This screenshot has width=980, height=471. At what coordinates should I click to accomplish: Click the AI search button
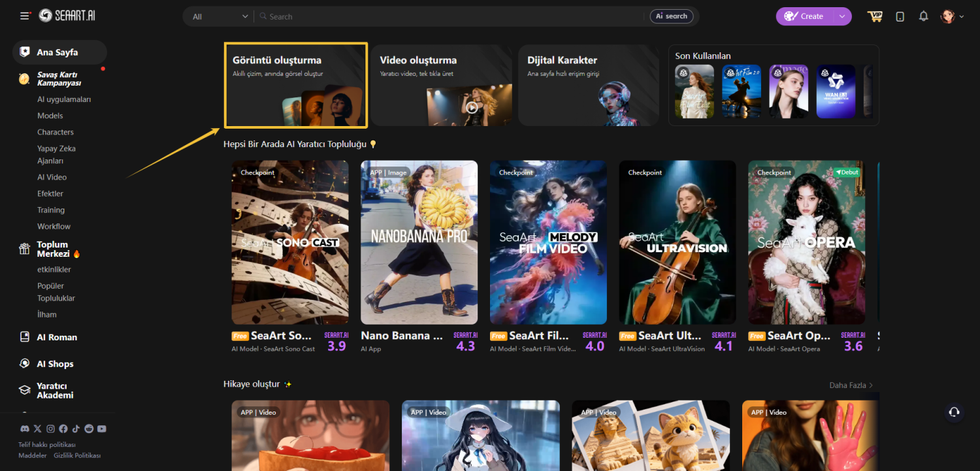[671, 16]
